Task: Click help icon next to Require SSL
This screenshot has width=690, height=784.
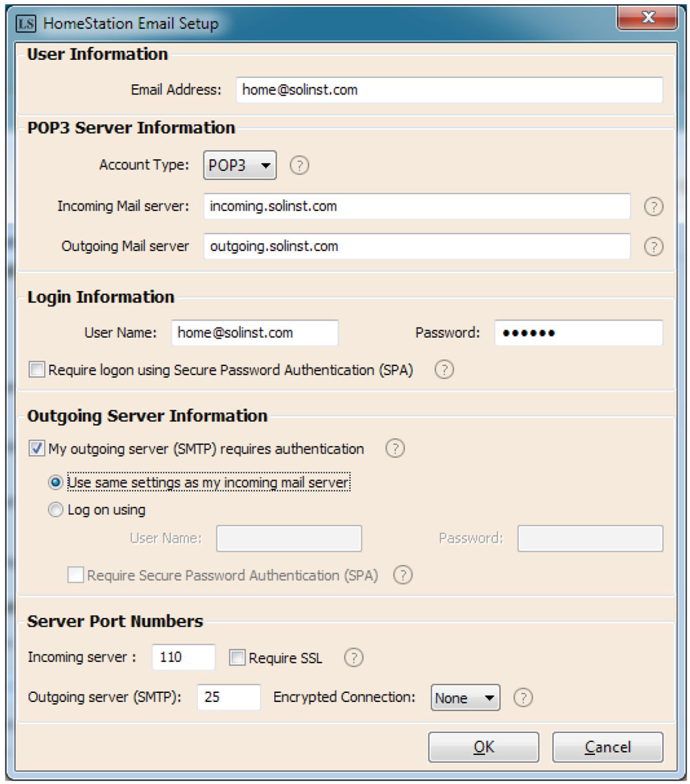Action: [x=353, y=658]
